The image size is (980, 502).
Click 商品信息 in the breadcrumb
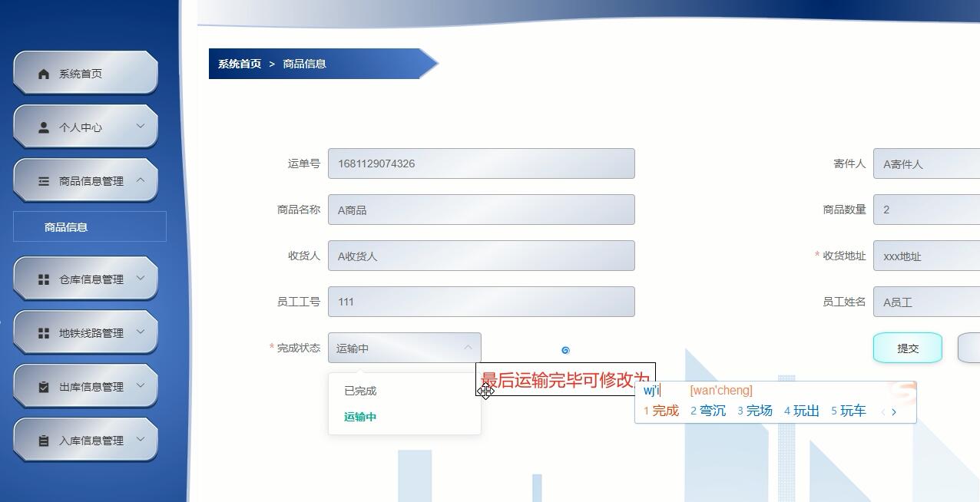click(x=305, y=64)
